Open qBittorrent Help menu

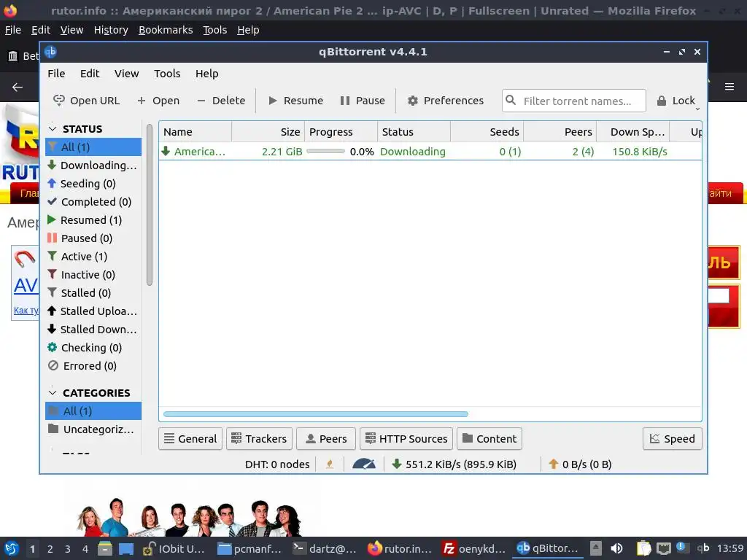click(206, 74)
